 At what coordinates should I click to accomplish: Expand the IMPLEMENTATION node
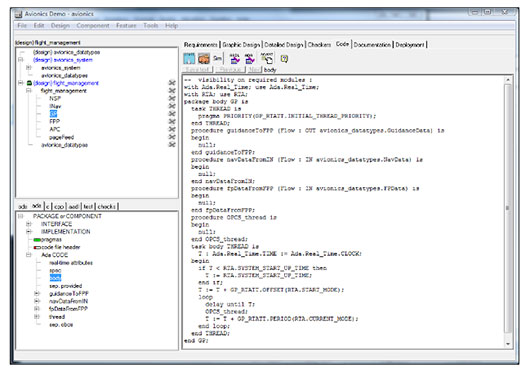(29, 231)
